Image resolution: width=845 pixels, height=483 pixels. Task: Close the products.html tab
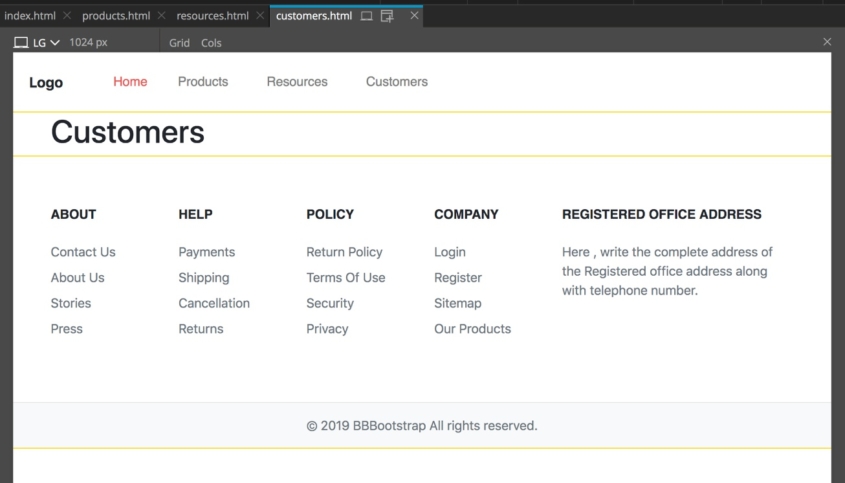tap(161, 16)
